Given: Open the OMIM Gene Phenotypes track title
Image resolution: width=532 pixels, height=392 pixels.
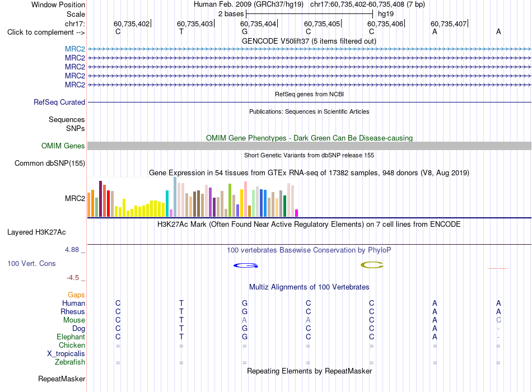Looking at the screenshot, I should click(309, 138).
